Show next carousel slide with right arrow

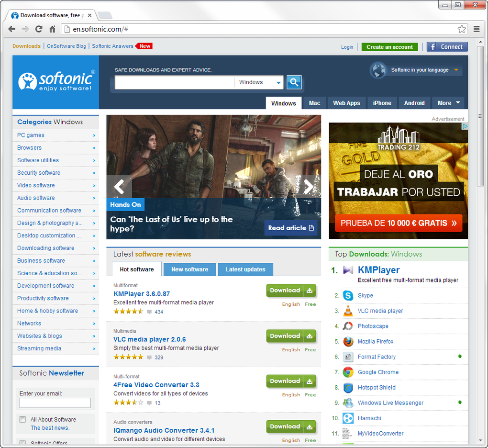[x=308, y=186]
